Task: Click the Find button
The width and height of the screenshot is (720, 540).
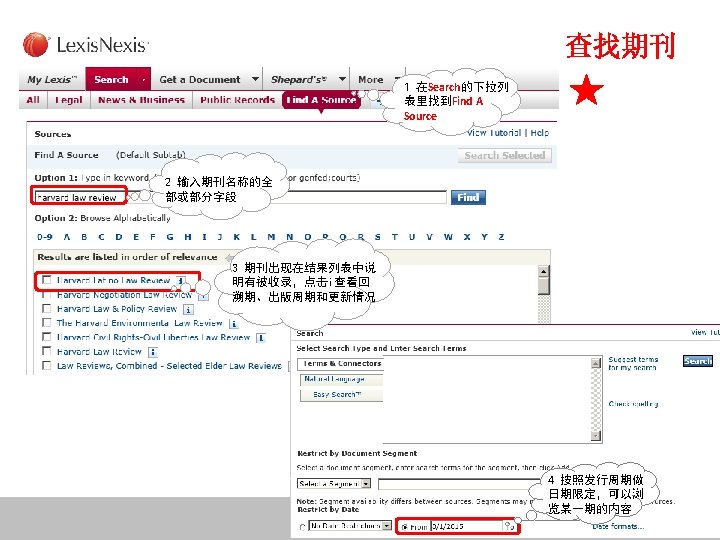Action: pyautogui.click(x=468, y=197)
